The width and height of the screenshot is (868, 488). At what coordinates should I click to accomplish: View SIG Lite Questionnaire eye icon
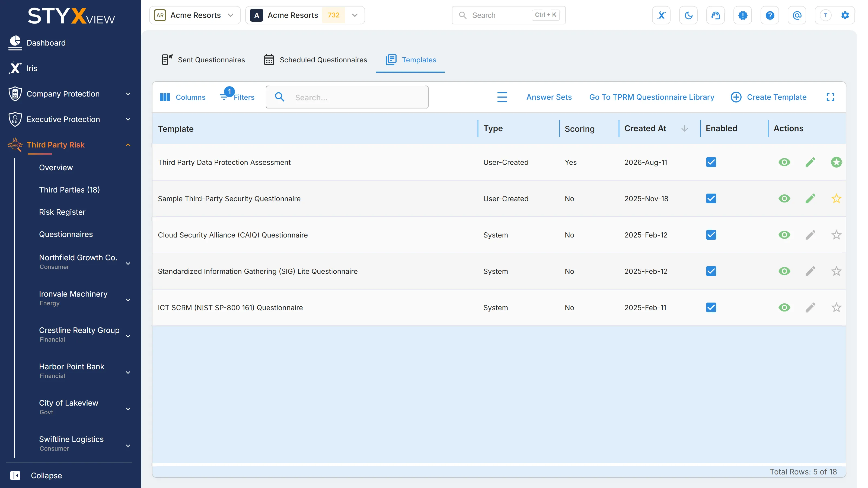(x=784, y=271)
